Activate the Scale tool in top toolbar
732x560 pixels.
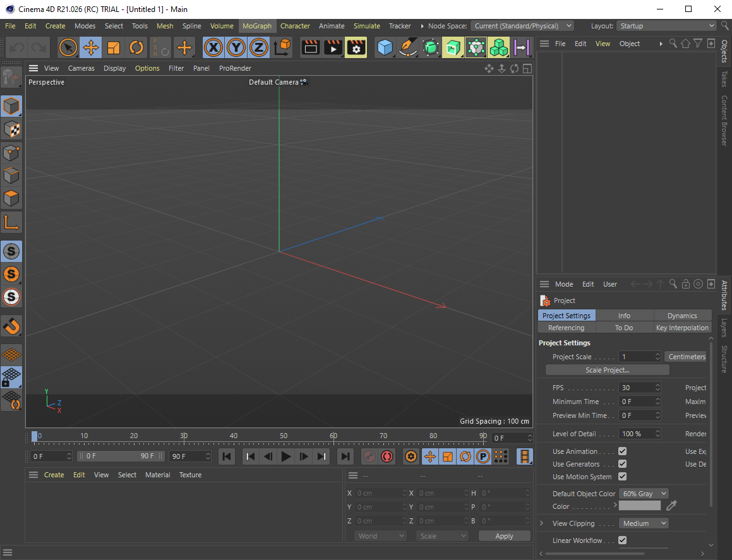114,47
